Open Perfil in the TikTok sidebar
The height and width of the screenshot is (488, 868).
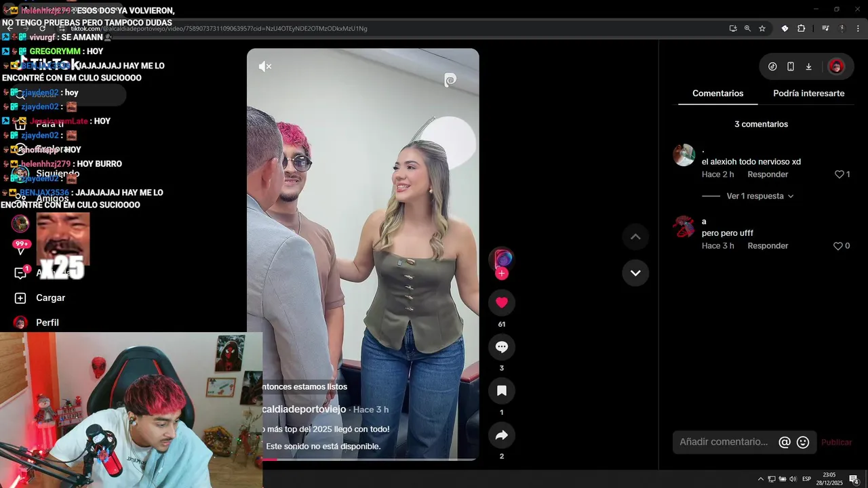point(37,323)
